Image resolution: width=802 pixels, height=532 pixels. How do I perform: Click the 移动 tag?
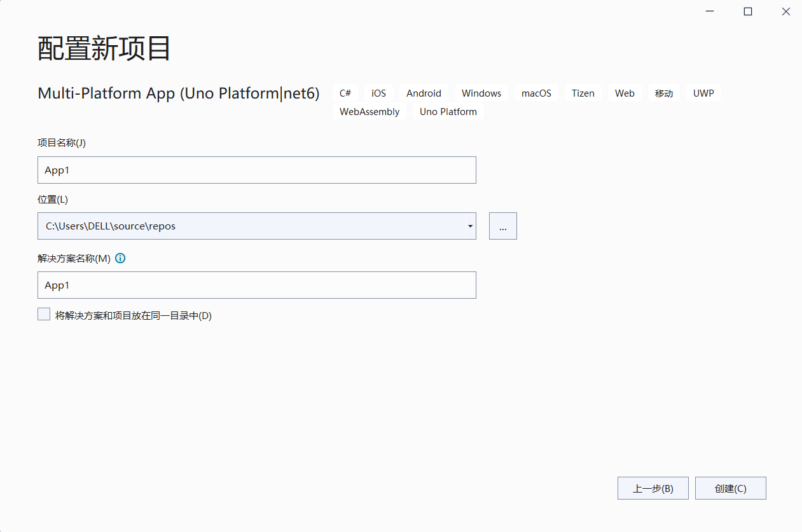[663, 93]
